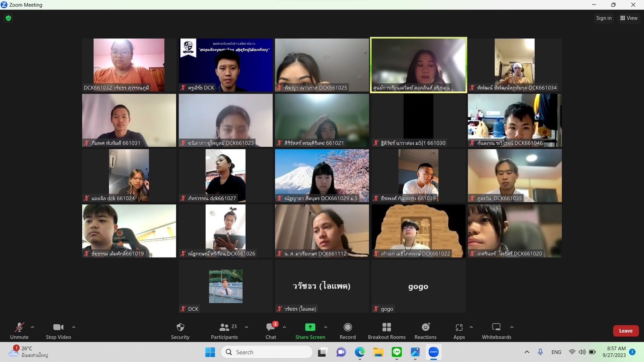Open the View layout menu
The image size is (644, 362).
coord(629,18)
